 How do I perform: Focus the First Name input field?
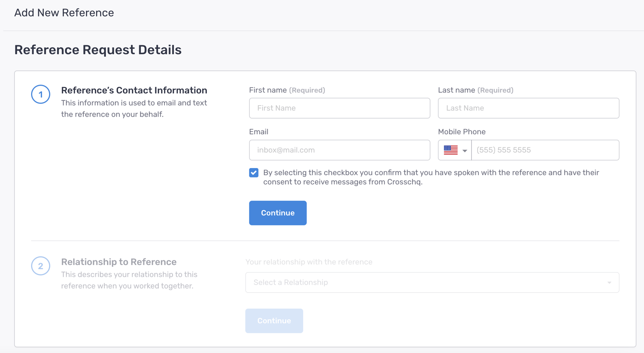coord(339,108)
